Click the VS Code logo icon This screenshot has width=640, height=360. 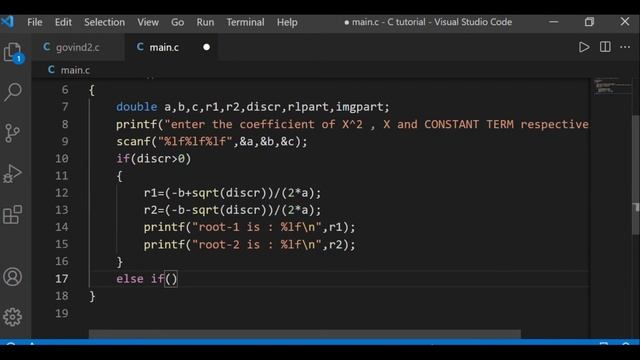[7, 22]
